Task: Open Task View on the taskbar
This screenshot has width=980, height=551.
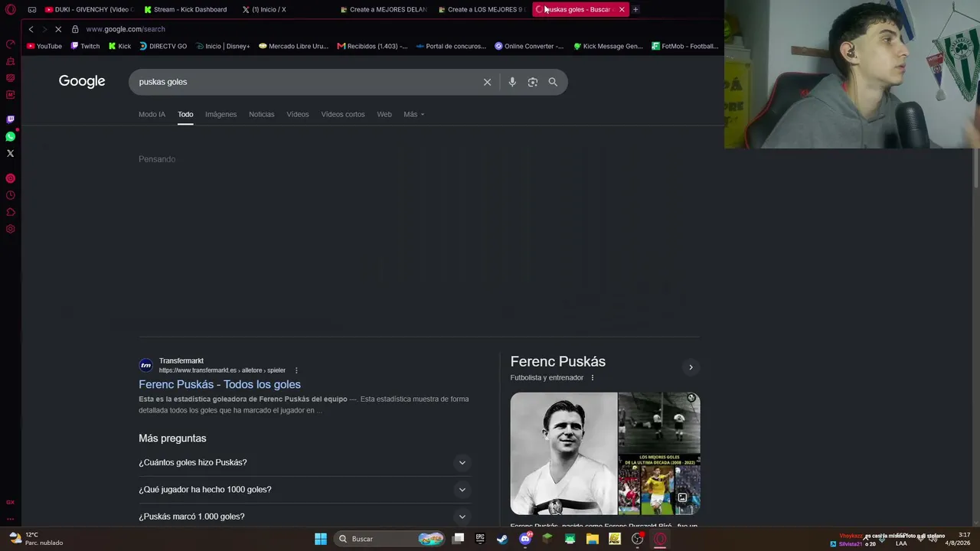Action: point(458,539)
